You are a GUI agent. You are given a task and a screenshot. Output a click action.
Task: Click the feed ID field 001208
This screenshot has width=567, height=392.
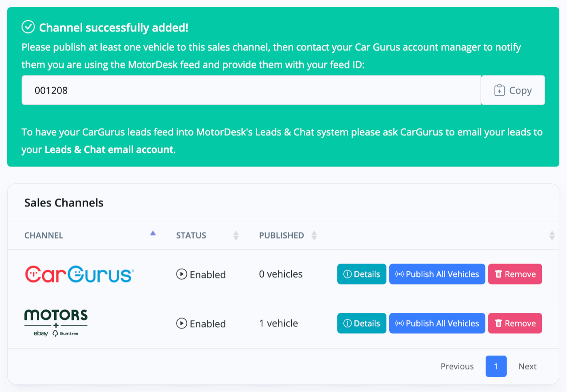click(x=251, y=90)
